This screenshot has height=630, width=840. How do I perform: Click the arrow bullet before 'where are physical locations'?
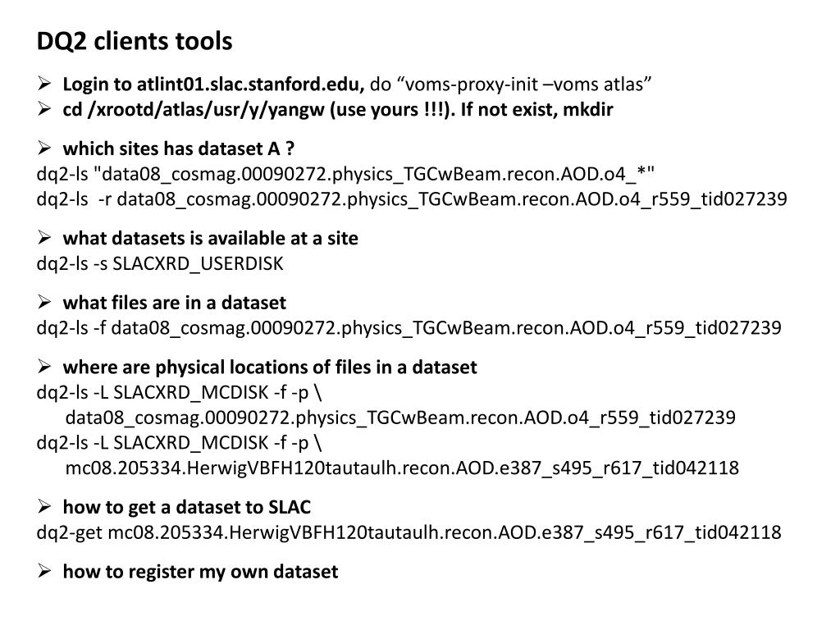click(x=44, y=366)
